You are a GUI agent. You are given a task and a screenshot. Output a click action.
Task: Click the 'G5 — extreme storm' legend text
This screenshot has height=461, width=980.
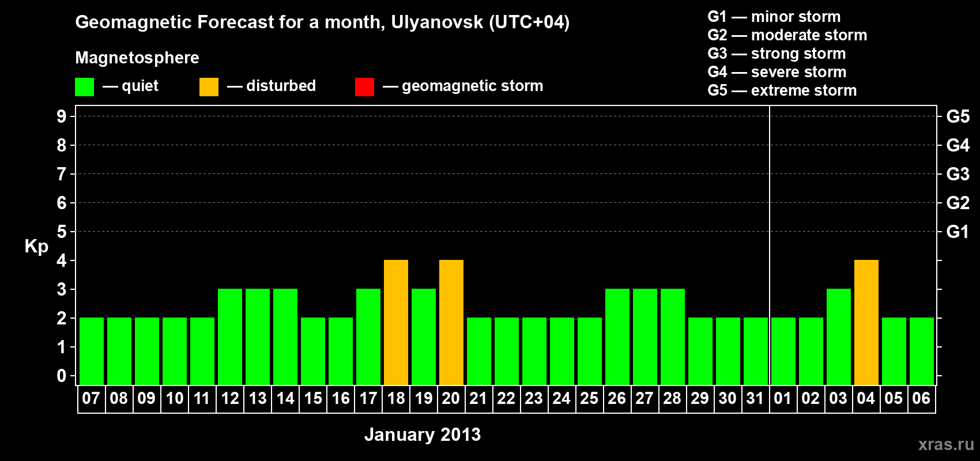[x=782, y=90]
